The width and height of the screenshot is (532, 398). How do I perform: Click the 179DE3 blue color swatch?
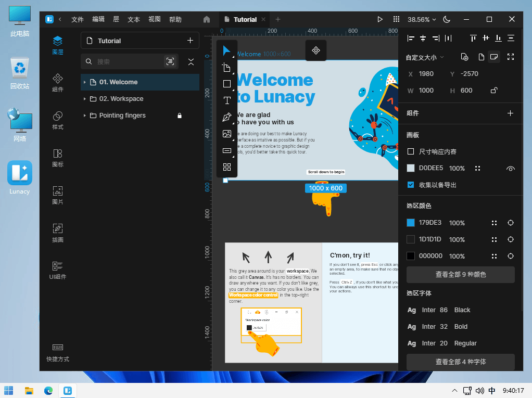[x=411, y=223]
